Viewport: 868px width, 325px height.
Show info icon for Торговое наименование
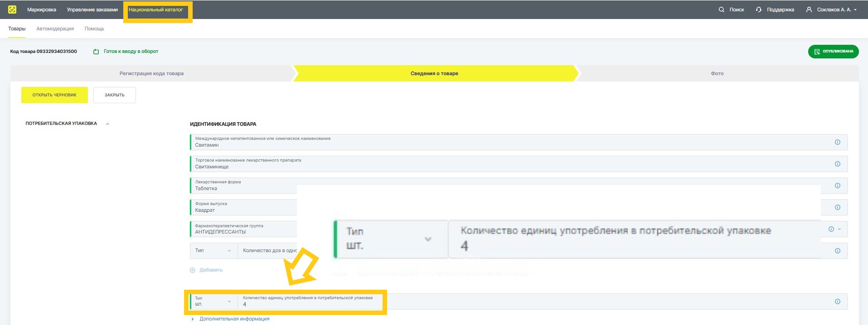pyautogui.click(x=838, y=164)
